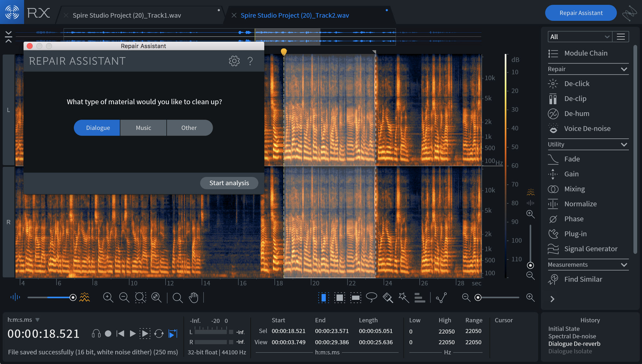Image resolution: width=642 pixels, height=364 pixels.
Task: Toggle headphone monitoring icon
Action: (x=96, y=334)
